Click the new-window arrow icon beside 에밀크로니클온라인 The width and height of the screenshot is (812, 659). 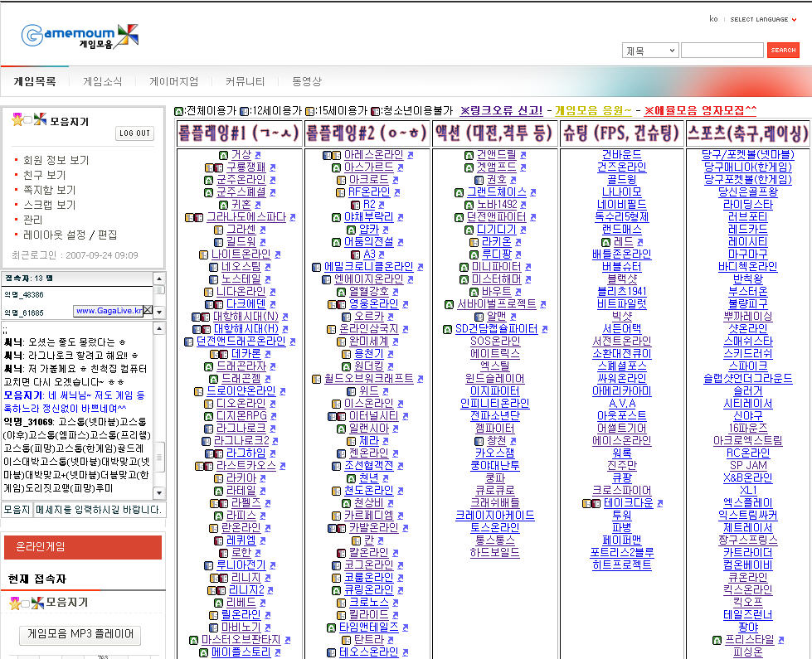click(420, 267)
